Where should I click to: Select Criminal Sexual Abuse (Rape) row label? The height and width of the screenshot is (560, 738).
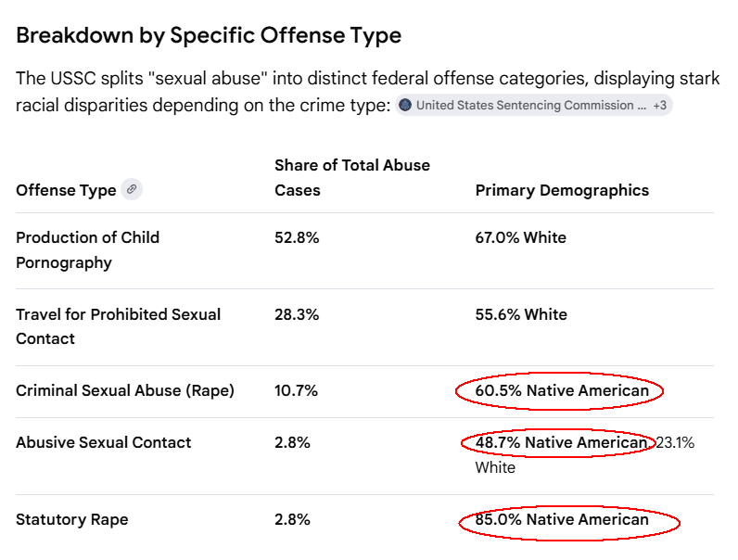[x=125, y=390]
